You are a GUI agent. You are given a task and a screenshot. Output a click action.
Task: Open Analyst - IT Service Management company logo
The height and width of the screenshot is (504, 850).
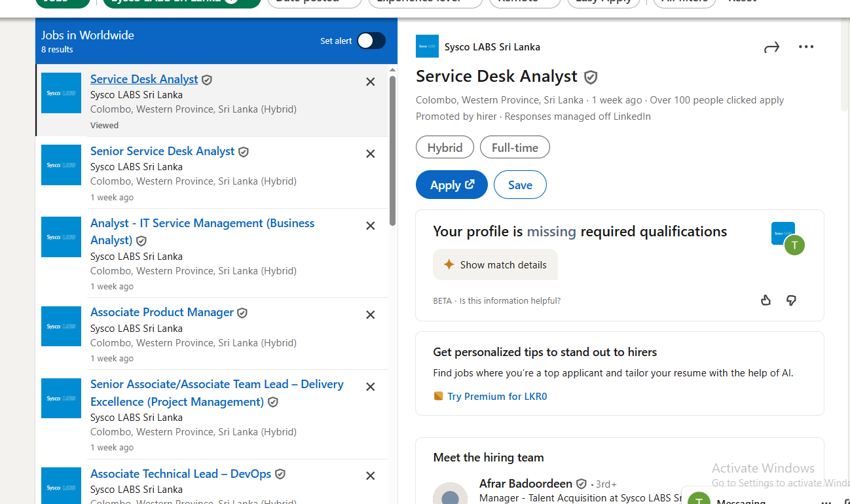coord(62,237)
